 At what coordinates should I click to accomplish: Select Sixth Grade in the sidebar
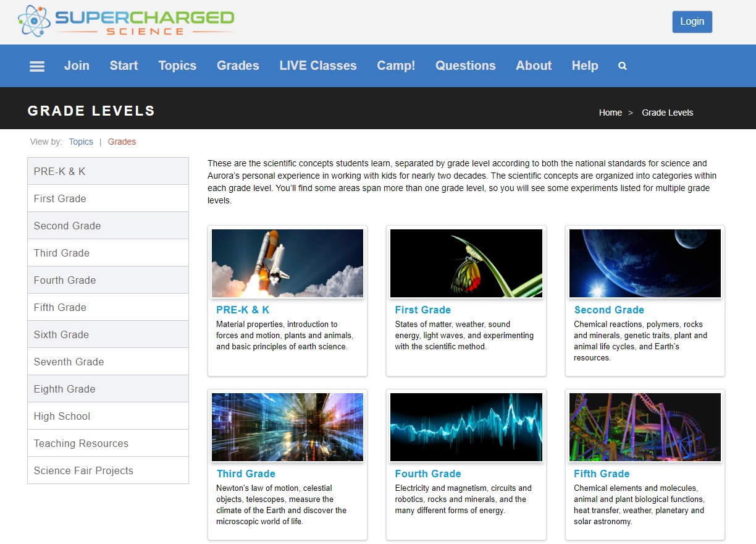point(108,334)
